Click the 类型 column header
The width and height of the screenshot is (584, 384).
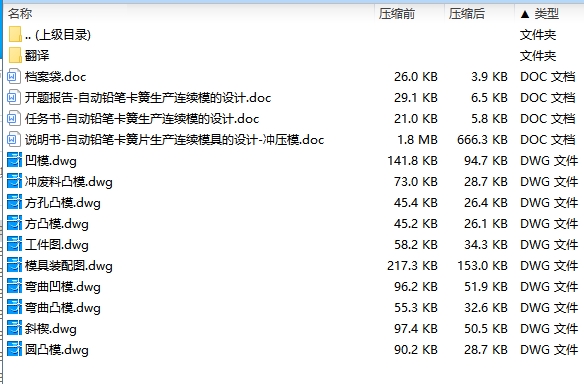coord(547,14)
